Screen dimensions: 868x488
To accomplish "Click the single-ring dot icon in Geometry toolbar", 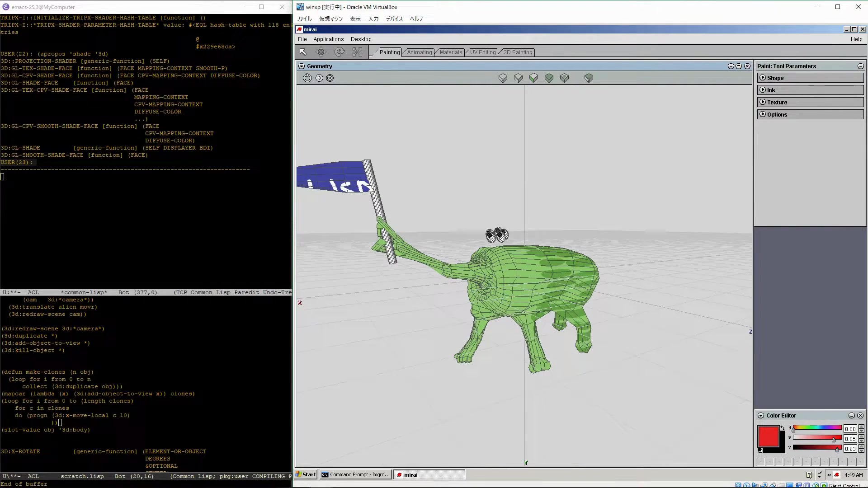I will pyautogui.click(x=319, y=78).
